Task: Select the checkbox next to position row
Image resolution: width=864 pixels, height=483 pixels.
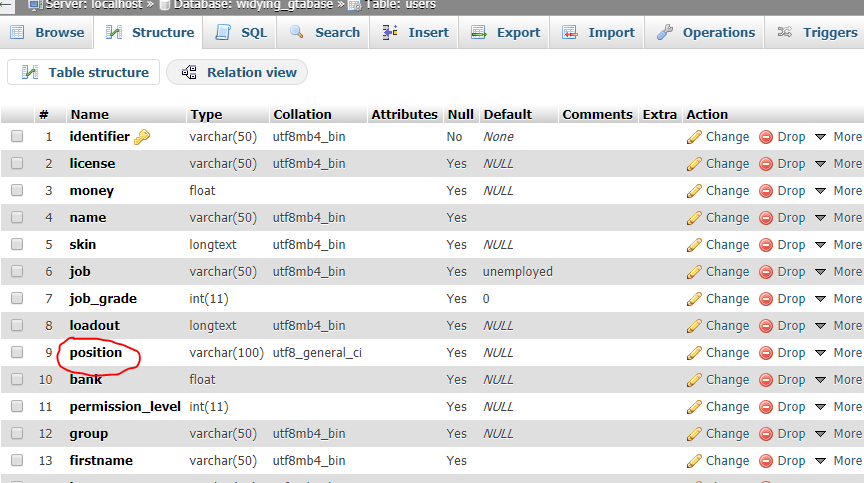Action: click(x=17, y=353)
